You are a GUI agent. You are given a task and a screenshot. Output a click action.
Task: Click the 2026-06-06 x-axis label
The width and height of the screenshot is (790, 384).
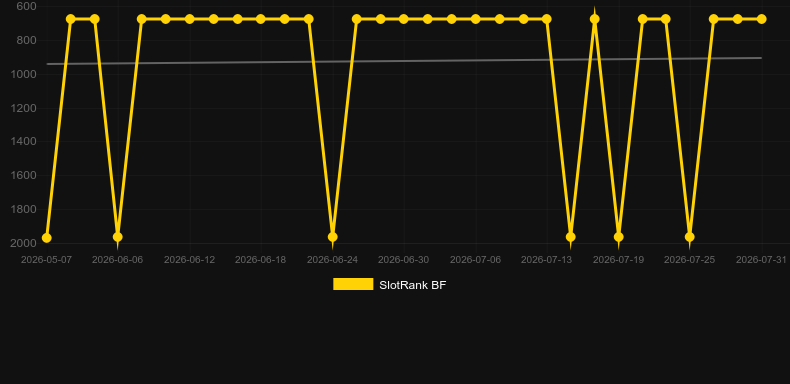click(x=117, y=260)
